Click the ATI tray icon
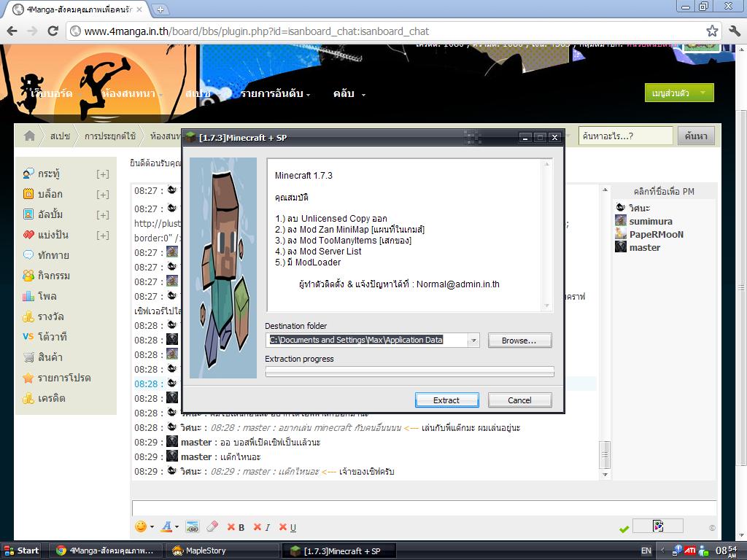This screenshot has width=747, height=560. pos(690,550)
